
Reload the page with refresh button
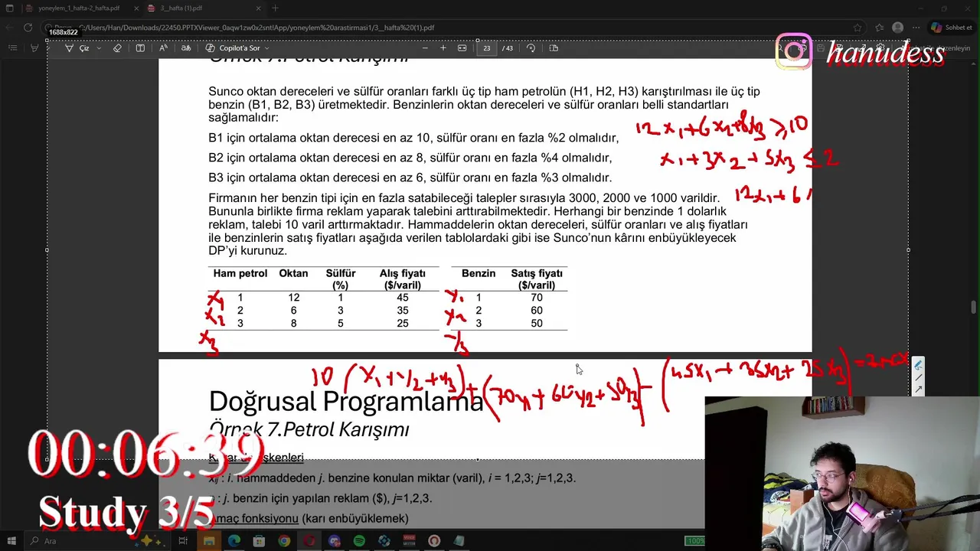tap(28, 28)
